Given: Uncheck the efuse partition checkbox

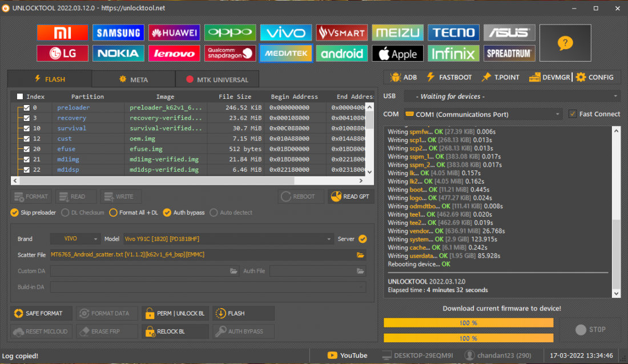Looking at the screenshot, I should pyautogui.click(x=26, y=149).
